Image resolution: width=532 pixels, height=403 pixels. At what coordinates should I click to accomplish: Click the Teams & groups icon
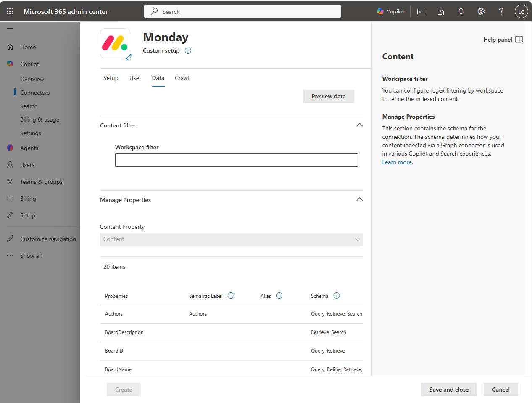tap(10, 181)
